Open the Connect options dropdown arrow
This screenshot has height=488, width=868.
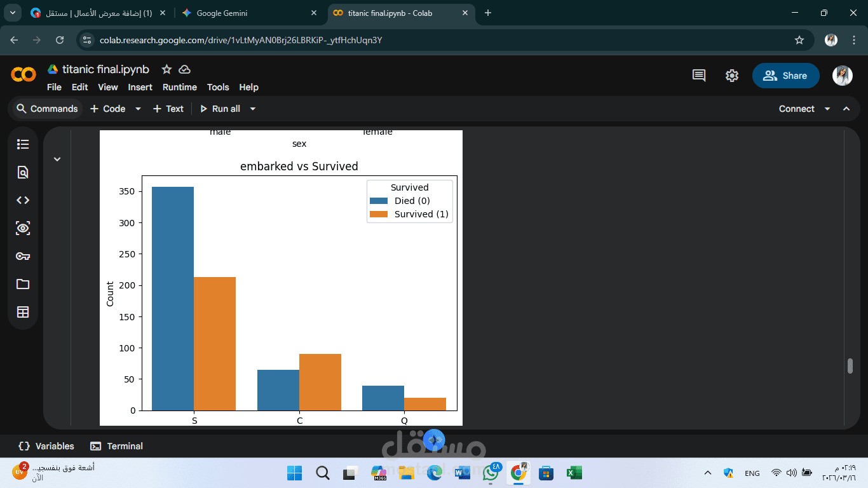[827, 109]
